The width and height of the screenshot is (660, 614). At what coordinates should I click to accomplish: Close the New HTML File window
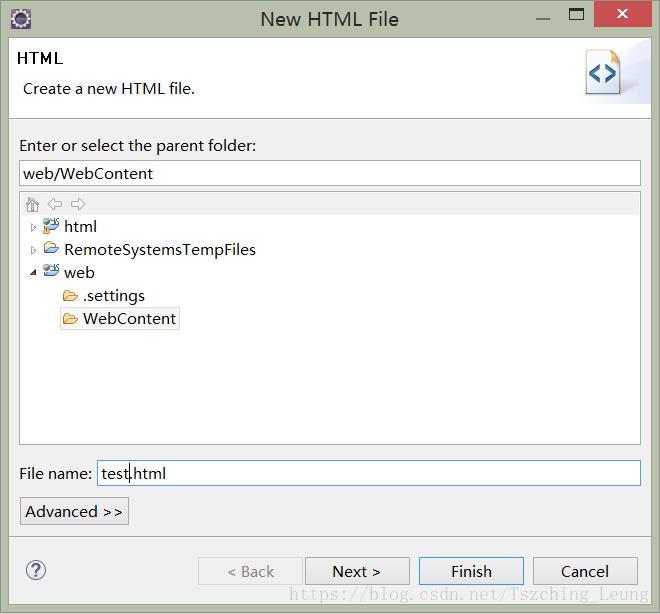pyautogui.click(x=623, y=14)
